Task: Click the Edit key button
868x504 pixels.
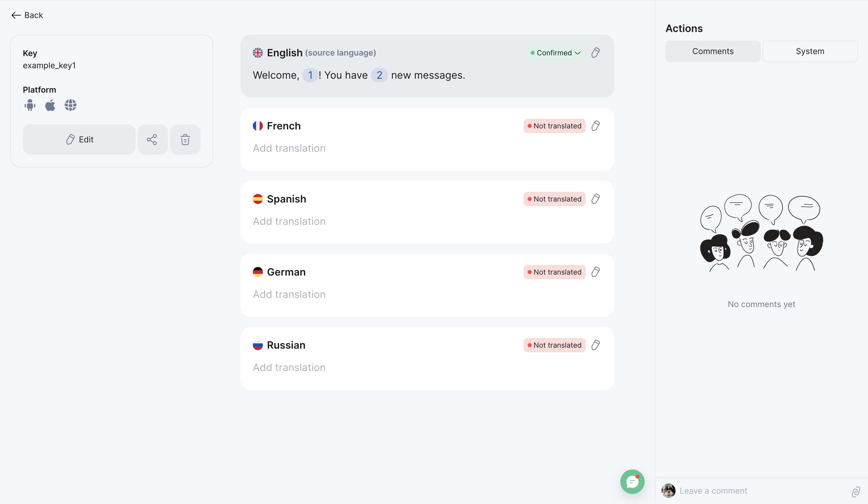Action: coord(79,140)
